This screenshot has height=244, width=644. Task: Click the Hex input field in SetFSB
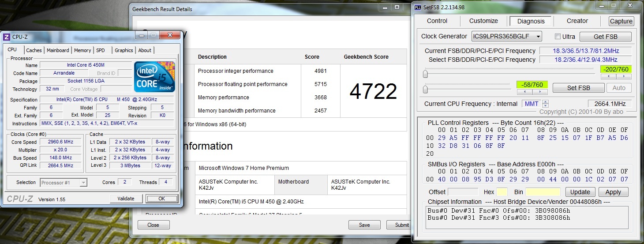(502, 192)
